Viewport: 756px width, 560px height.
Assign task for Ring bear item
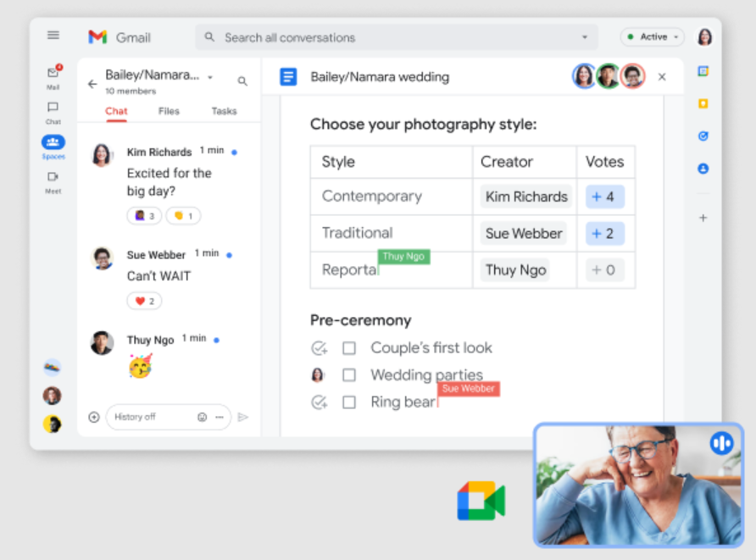320,402
